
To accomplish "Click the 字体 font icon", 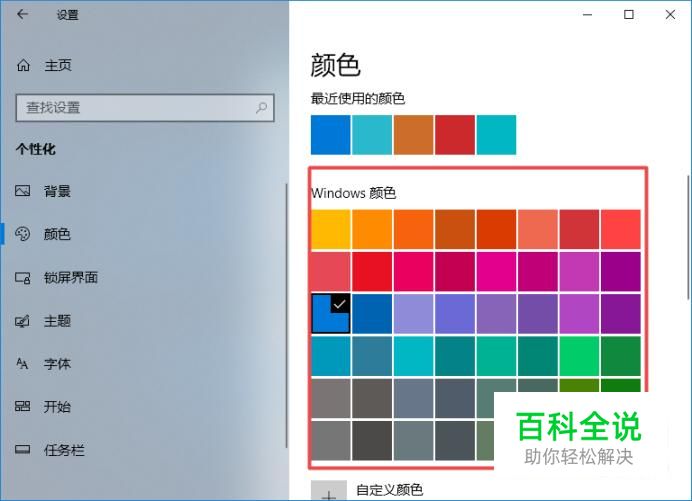I will (22, 364).
